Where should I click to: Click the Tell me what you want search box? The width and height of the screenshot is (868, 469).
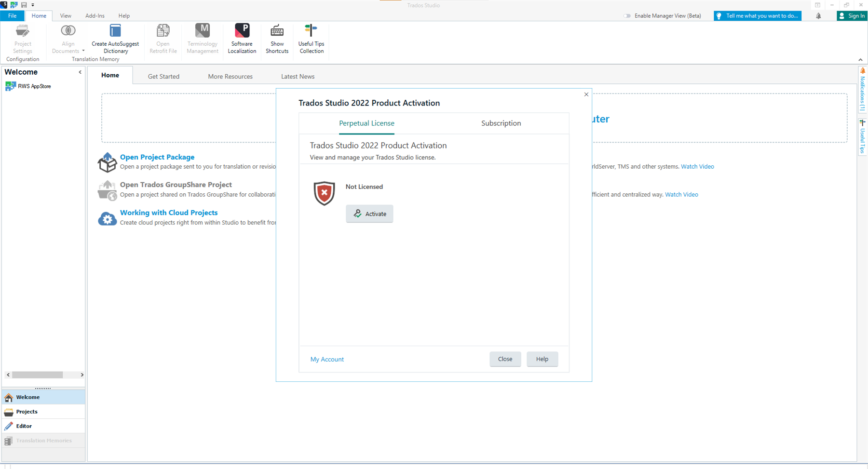tap(758, 16)
